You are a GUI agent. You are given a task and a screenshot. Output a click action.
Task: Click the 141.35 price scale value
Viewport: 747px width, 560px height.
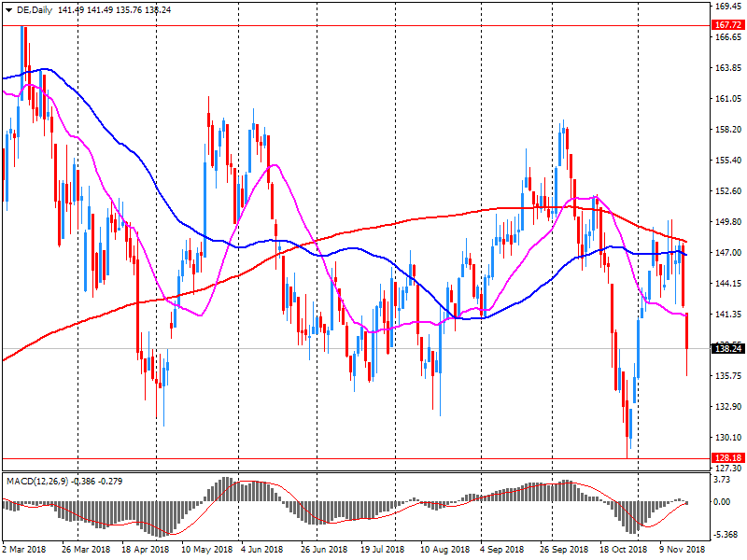[728, 315]
